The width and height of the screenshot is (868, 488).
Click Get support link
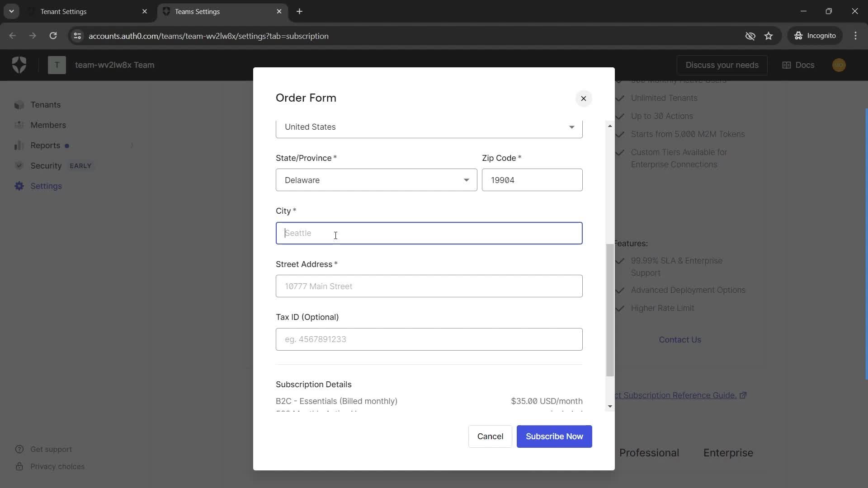[51, 449]
